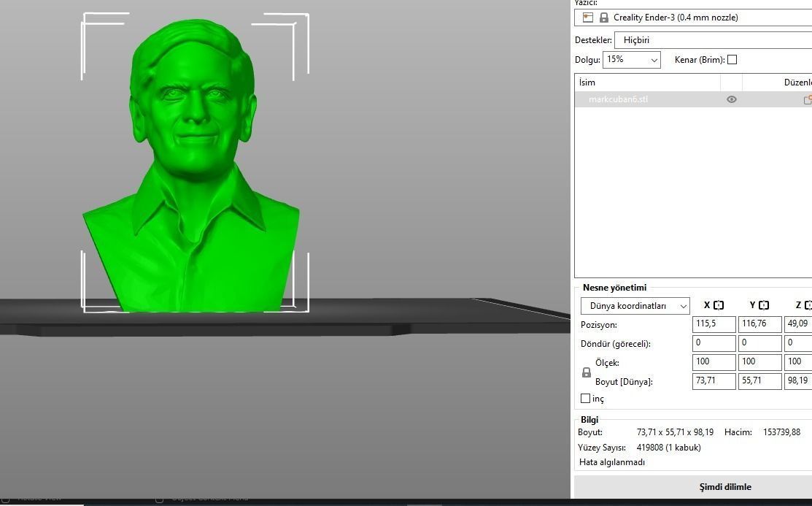Image resolution: width=812 pixels, height=506 pixels.
Task: Click the 'Ölçek:' label
Action: (x=607, y=363)
